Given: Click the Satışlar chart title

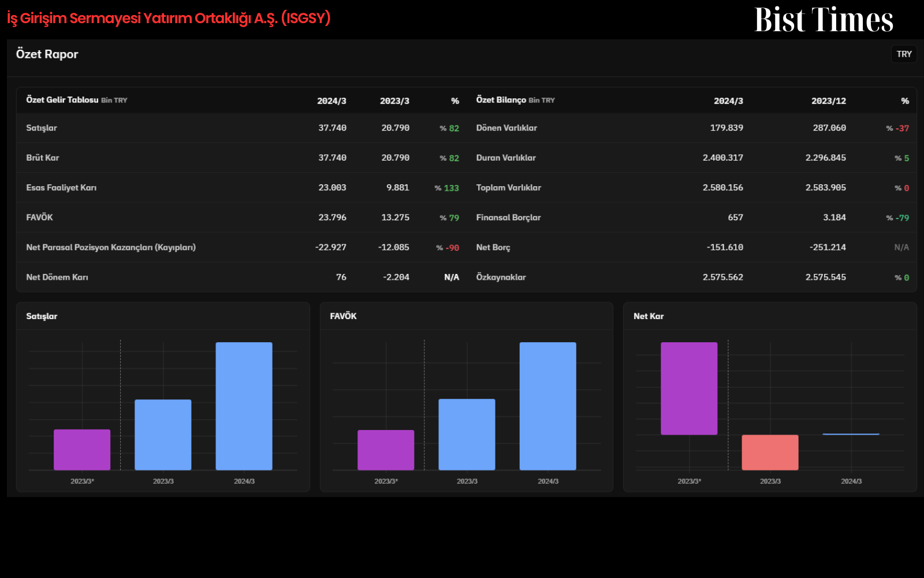Looking at the screenshot, I should 42,316.
